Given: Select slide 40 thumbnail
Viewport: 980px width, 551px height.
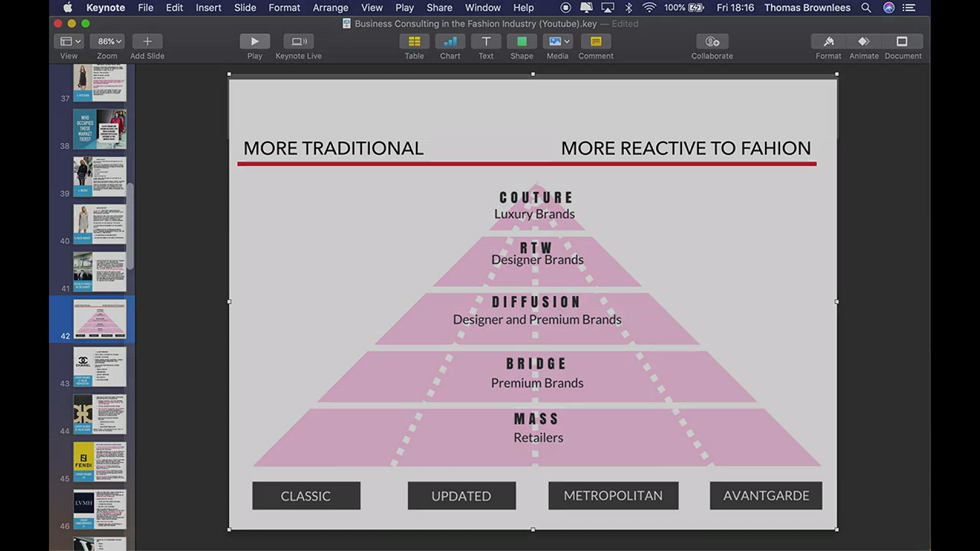Looking at the screenshot, I should [x=100, y=224].
